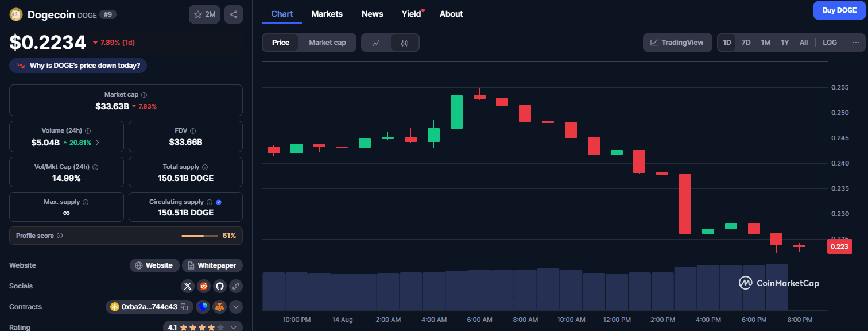Open the News tab
The image size is (868, 331).
click(372, 14)
